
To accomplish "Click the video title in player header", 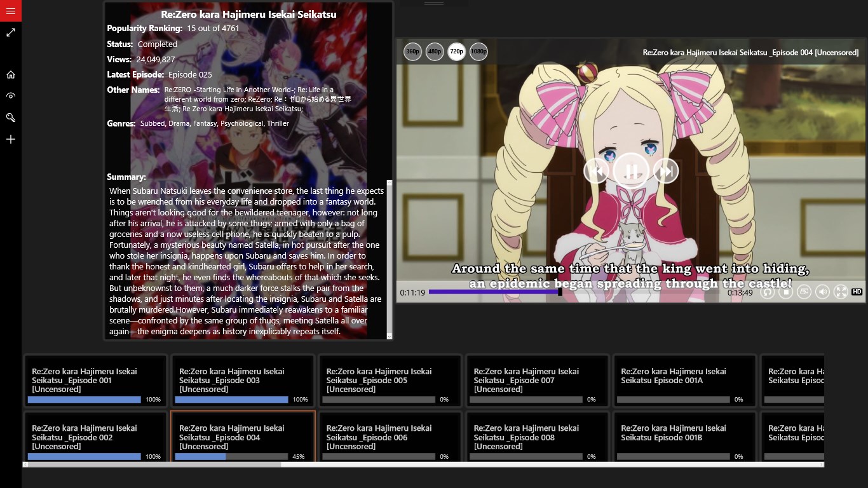I will [x=750, y=52].
